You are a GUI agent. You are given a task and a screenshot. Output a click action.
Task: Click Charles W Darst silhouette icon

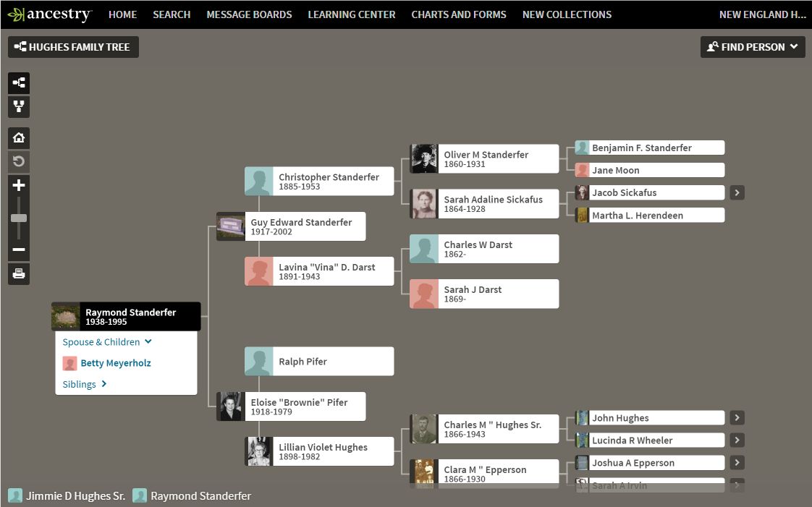point(423,249)
